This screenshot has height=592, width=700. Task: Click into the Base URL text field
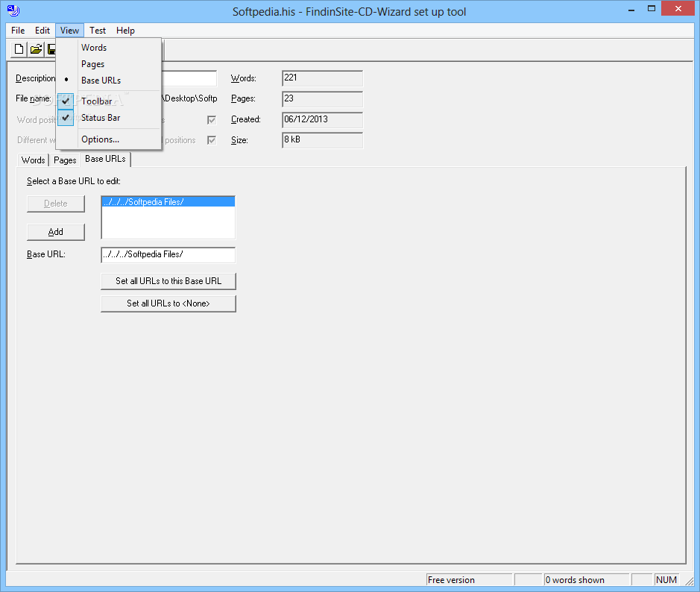[168, 254]
